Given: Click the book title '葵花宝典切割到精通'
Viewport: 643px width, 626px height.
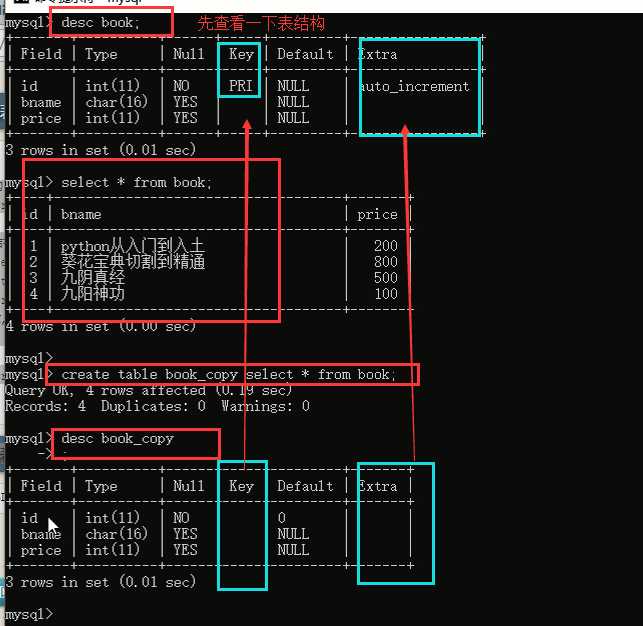Looking at the screenshot, I should 132,262.
